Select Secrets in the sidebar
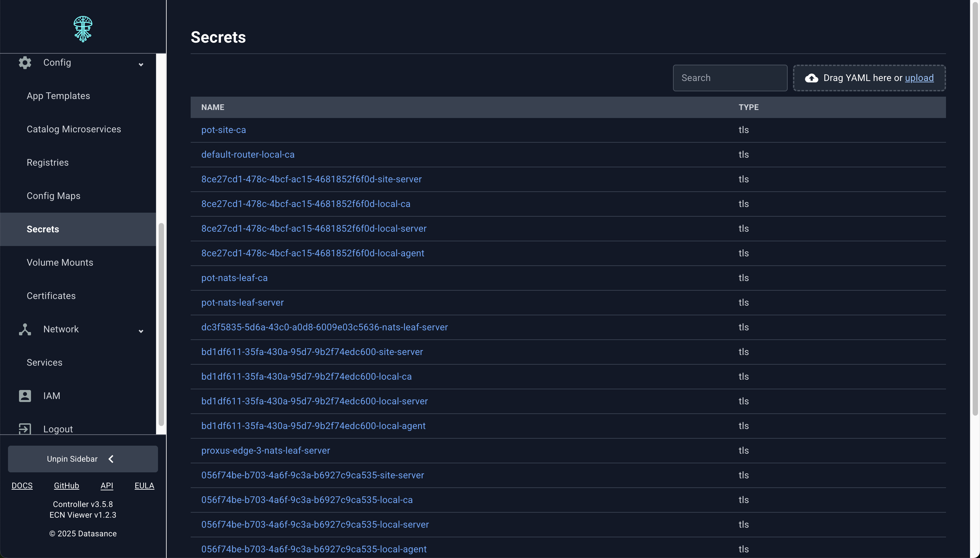This screenshot has width=980, height=558. click(43, 229)
